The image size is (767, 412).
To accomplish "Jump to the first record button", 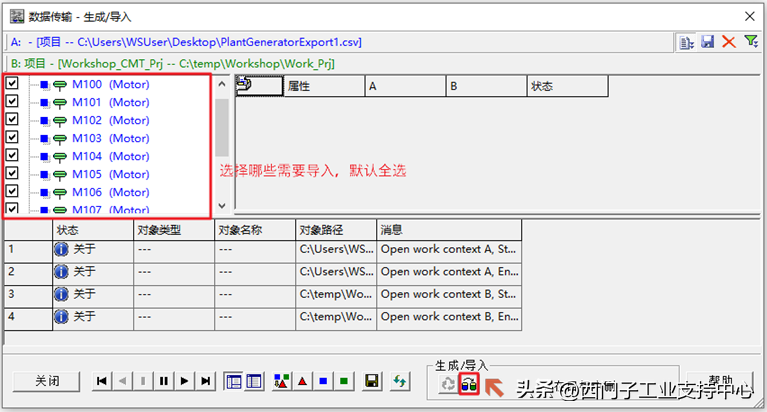I will click(x=101, y=381).
